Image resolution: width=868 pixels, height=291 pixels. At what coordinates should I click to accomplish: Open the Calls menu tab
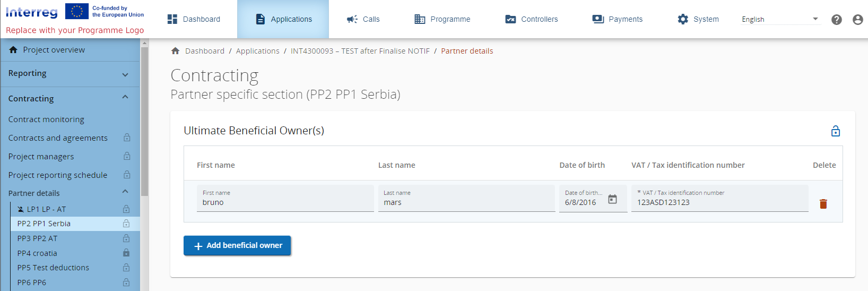click(x=363, y=20)
